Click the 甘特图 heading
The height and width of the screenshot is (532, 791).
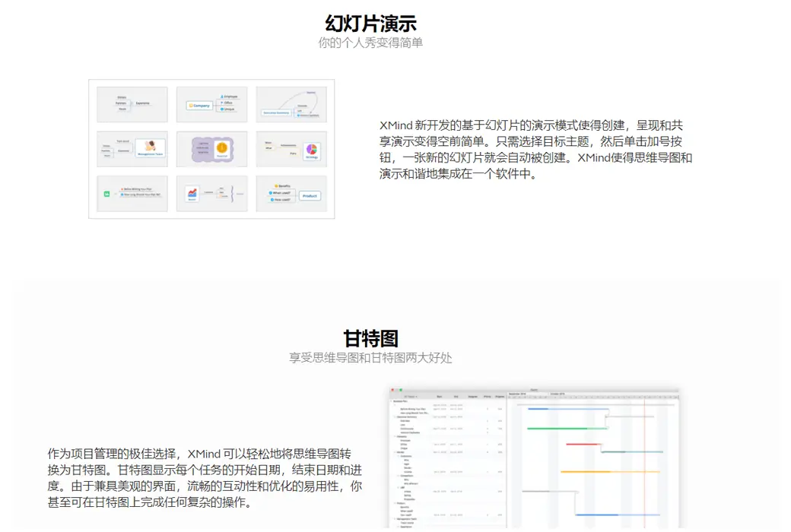371,338
